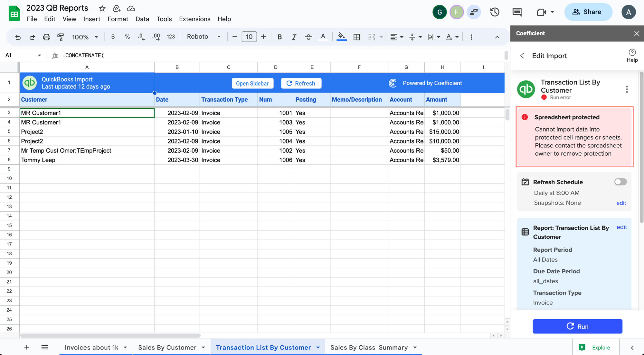Decrease decimal places icon
Screen dimensions: 644x355
141,37
